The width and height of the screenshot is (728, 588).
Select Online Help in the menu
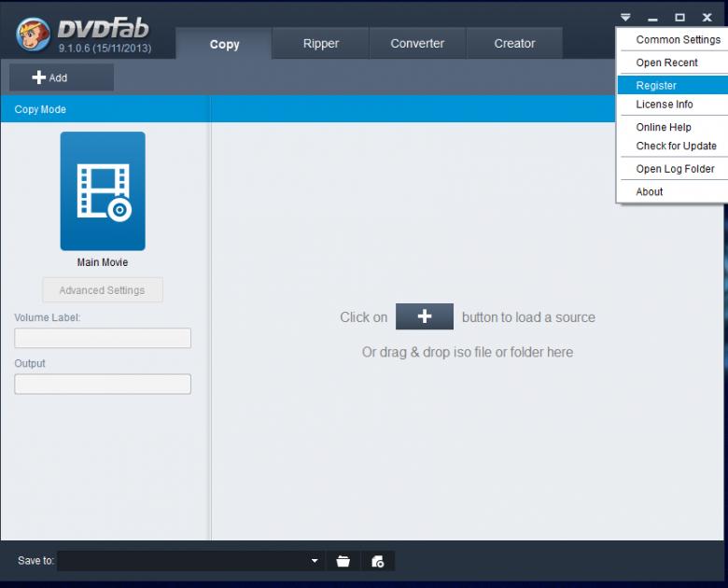[673, 127]
